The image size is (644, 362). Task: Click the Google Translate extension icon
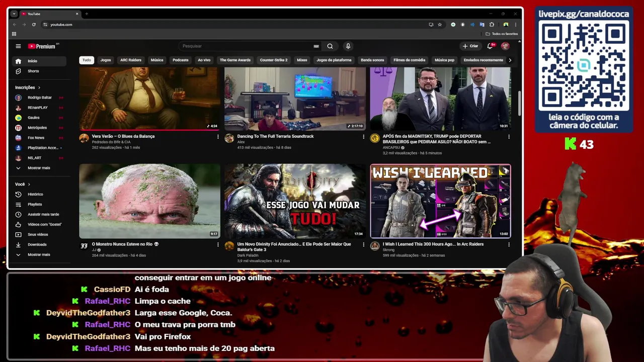pos(482,25)
